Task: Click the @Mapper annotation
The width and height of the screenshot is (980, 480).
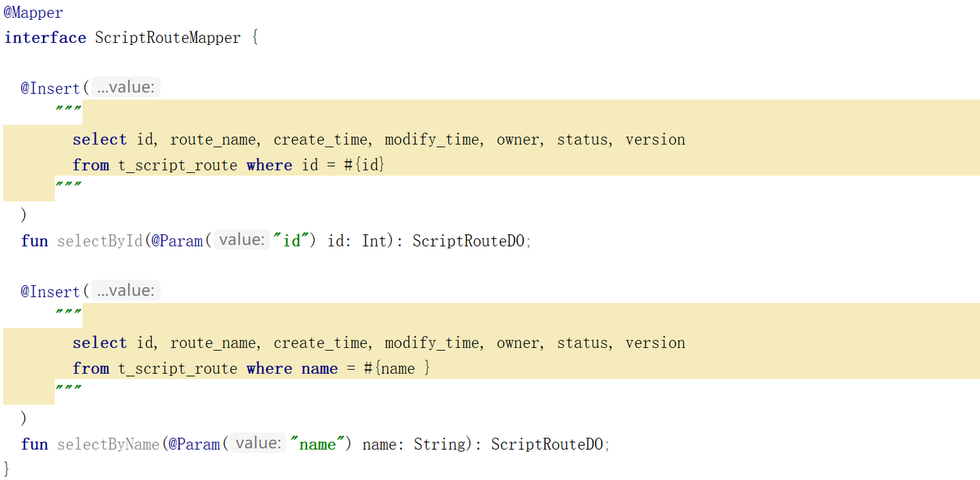Action: [x=33, y=12]
